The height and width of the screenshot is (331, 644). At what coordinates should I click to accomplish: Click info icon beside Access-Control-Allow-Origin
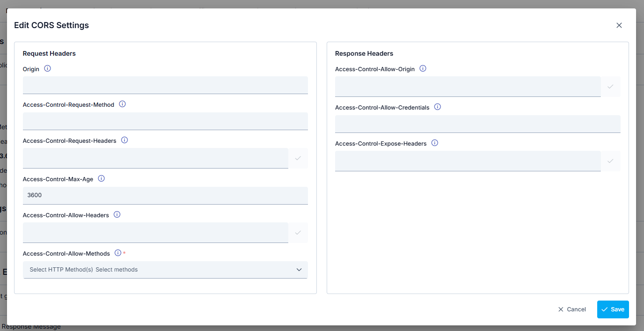pyautogui.click(x=423, y=68)
